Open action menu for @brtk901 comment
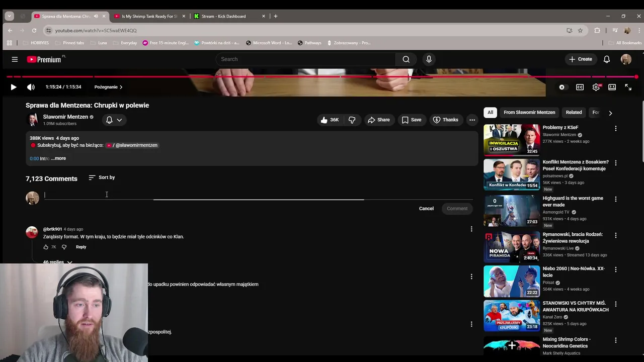 471,229
